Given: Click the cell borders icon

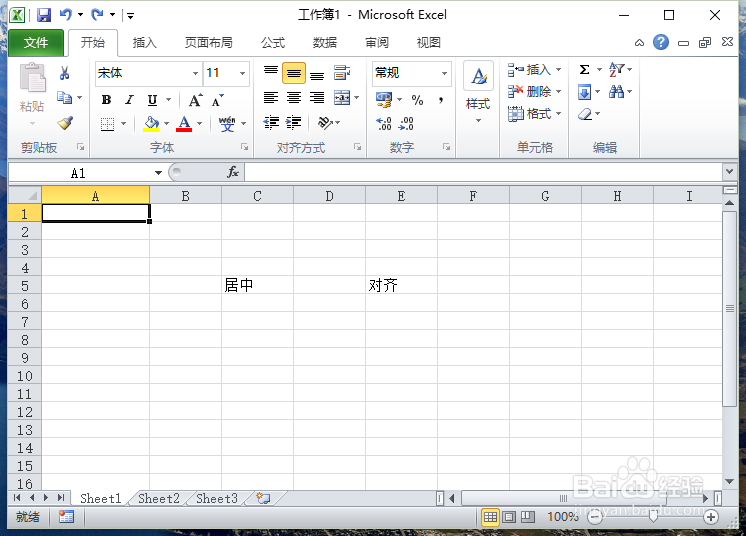Looking at the screenshot, I should click(x=108, y=124).
